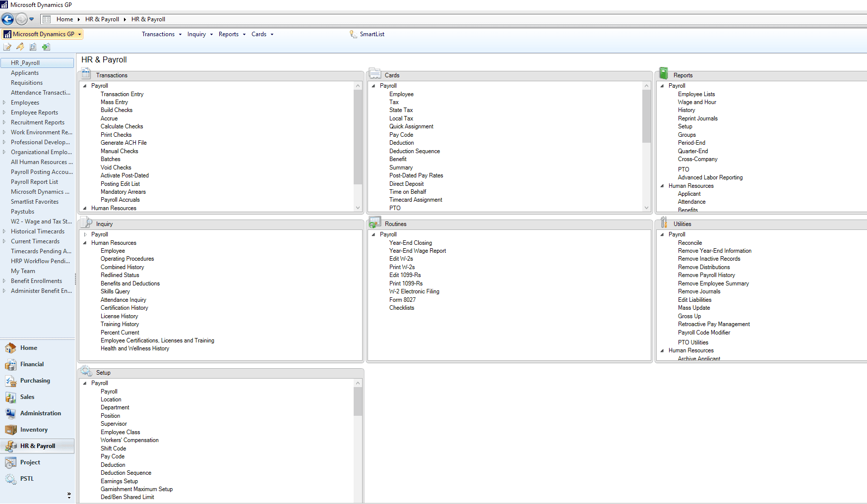The height and width of the screenshot is (504, 867).
Task: Open Generate ACH File link
Action: pyautogui.click(x=124, y=143)
